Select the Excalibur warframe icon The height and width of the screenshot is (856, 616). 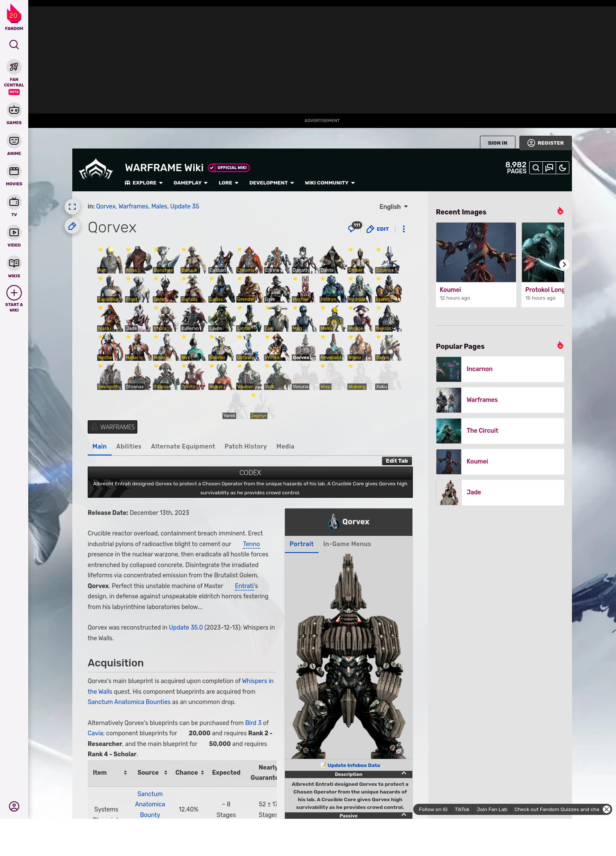(110, 289)
